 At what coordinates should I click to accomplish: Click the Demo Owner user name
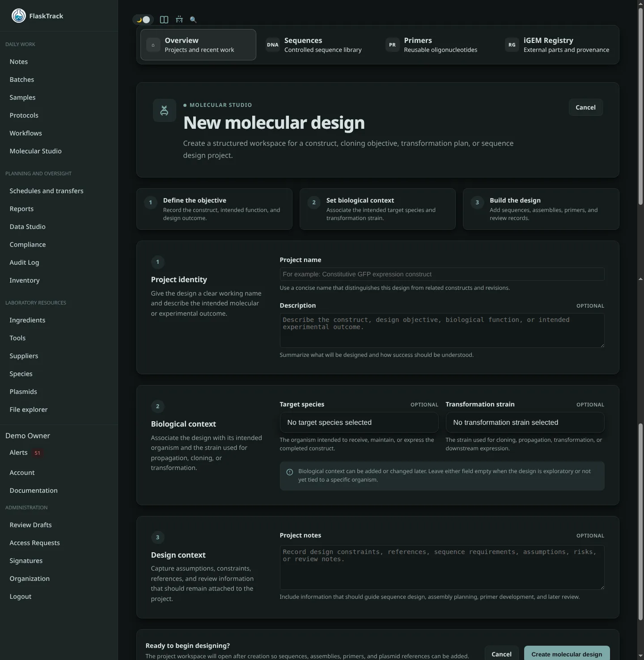point(28,436)
